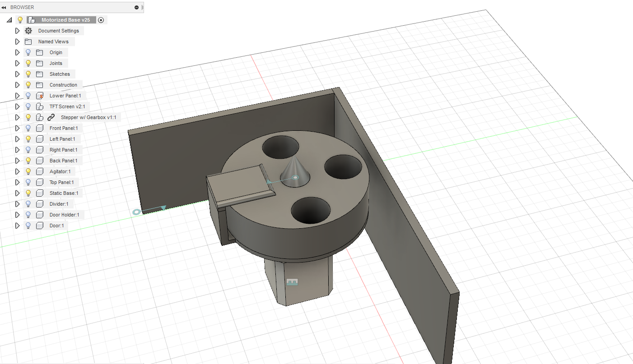This screenshot has height=364, width=633.
Task: Click the Construction folder icon
Action: [39, 85]
